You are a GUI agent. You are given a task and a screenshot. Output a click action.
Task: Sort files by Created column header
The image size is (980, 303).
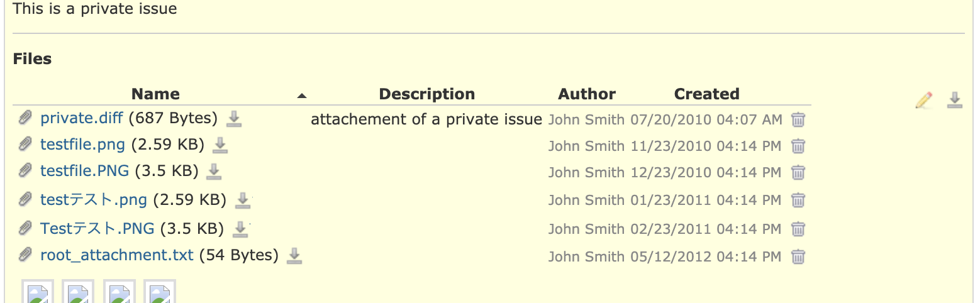click(x=706, y=94)
